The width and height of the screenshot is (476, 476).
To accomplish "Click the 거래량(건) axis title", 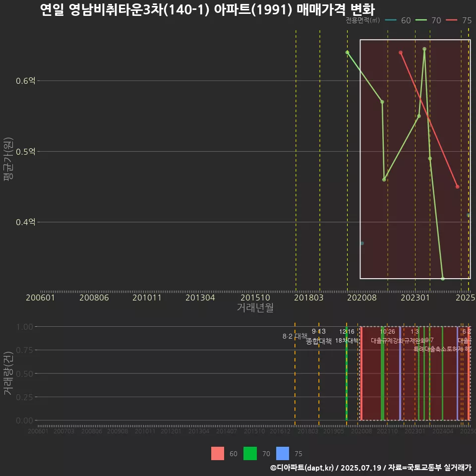I will click(8, 373).
